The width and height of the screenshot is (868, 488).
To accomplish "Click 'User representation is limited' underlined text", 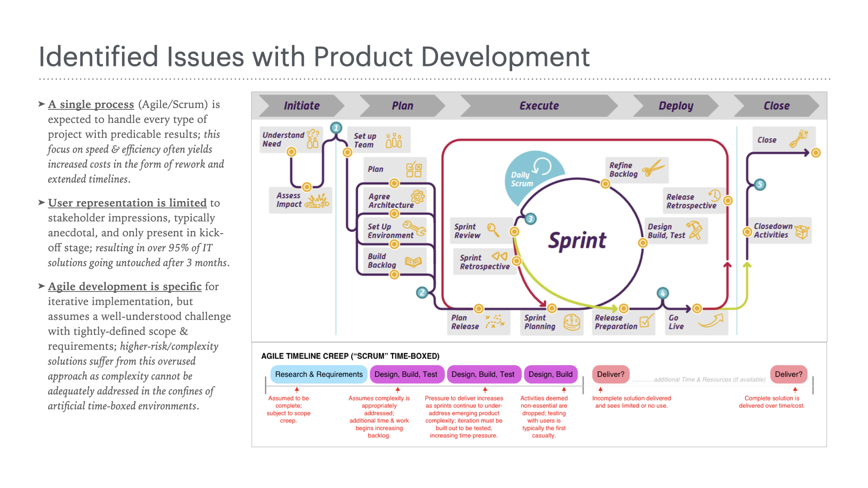I will click(x=127, y=203).
